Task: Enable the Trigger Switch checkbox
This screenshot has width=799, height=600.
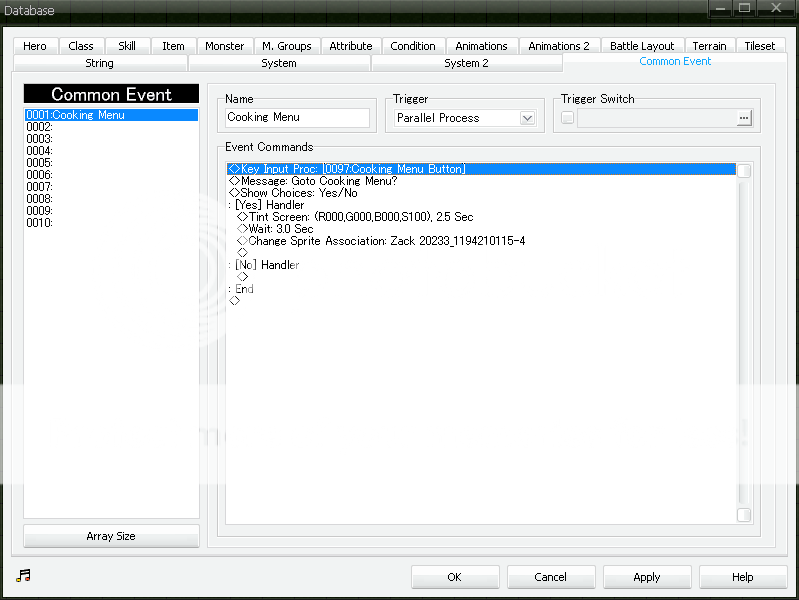Action: (x=568, y=118)
